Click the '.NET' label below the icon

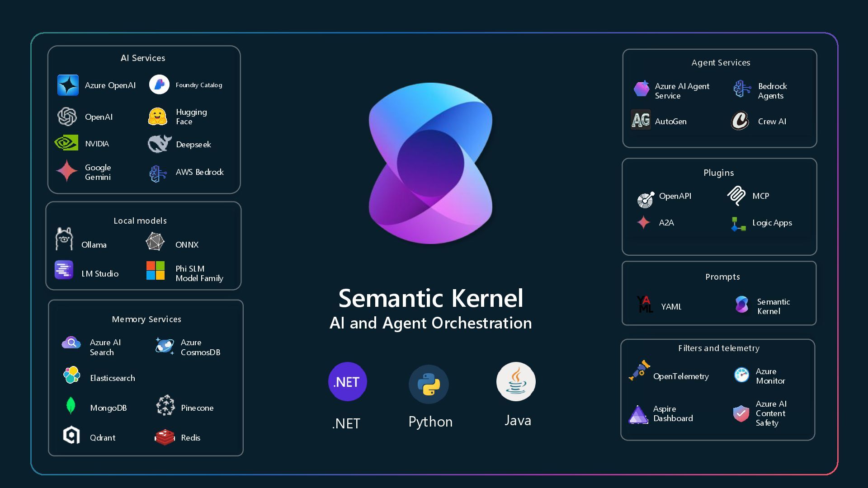(346, 423)
